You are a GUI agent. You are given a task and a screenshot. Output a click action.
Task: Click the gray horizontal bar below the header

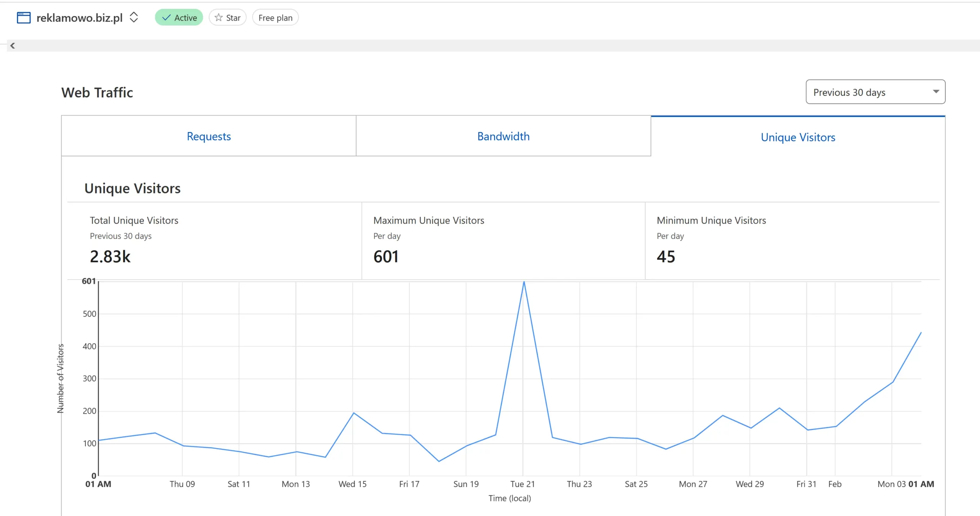498,46
